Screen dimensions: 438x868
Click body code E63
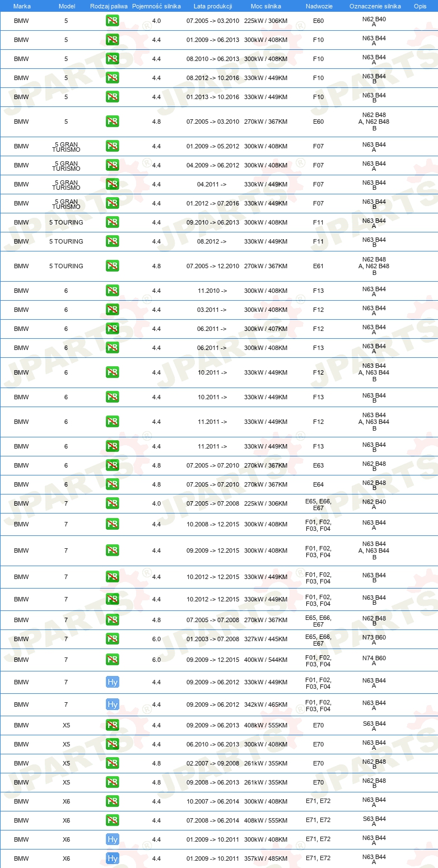[318, 465]
